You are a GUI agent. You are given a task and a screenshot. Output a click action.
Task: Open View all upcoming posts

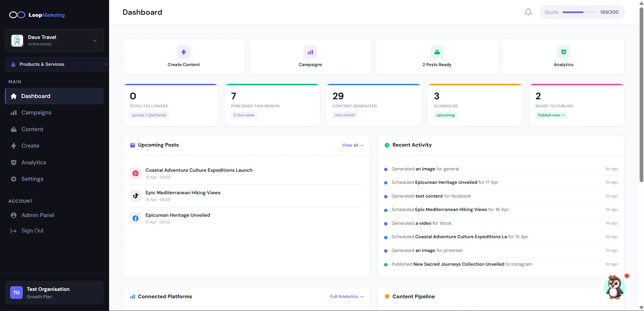(352, 145)
